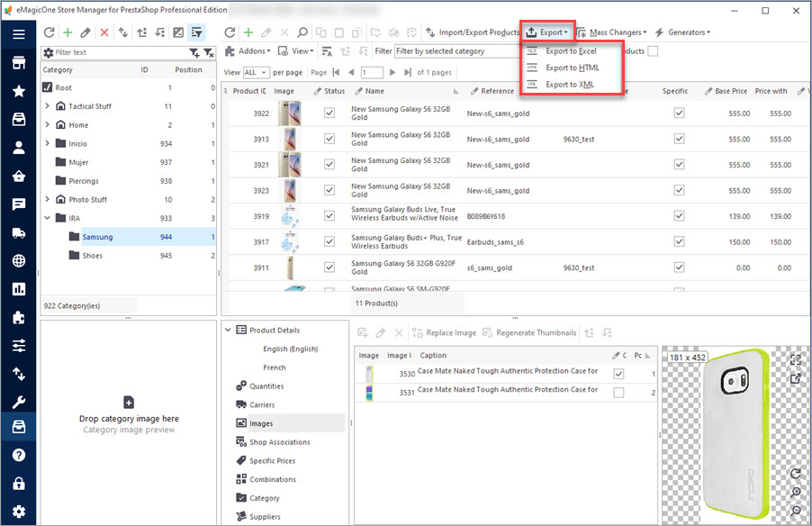This screenshot has height=526, width=812.
Task: Open the favorites star in sidebar
Action: coord(19,91)
